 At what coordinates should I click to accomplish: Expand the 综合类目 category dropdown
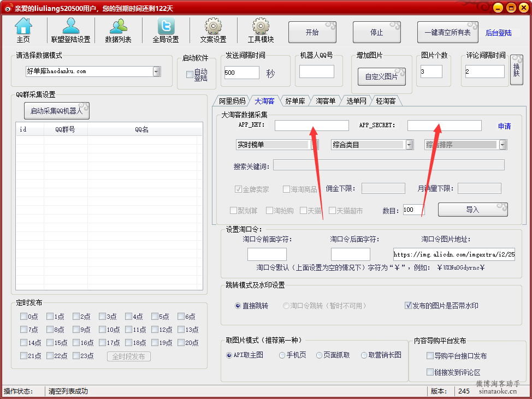tap(409, 145)
